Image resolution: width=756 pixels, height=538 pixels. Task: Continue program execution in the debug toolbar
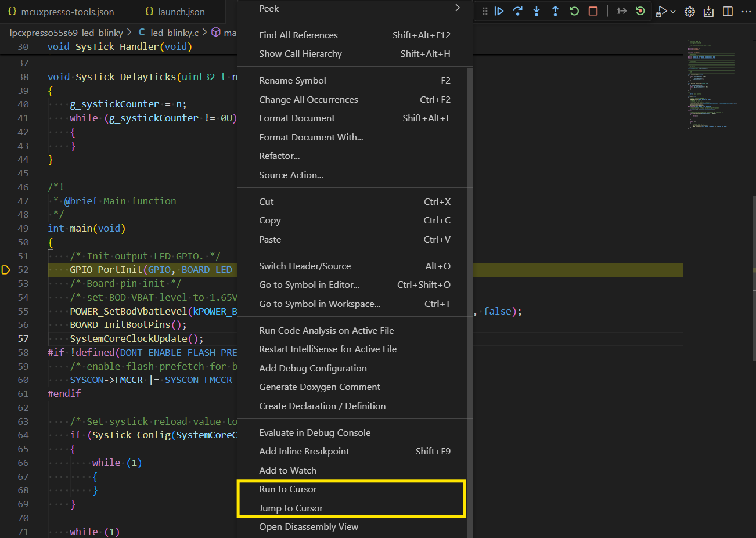pos(499,11)
